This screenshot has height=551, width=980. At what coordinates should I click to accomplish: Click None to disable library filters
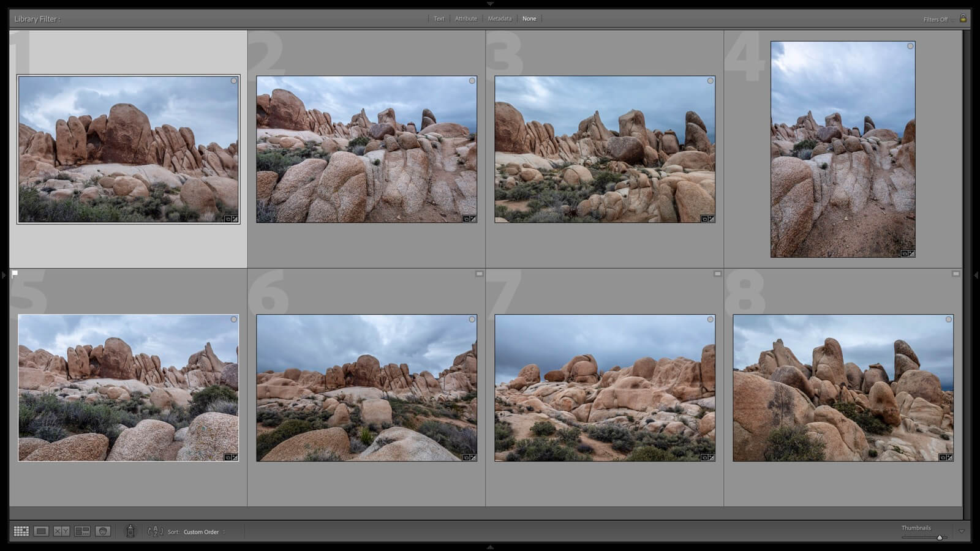click(529, 19)
